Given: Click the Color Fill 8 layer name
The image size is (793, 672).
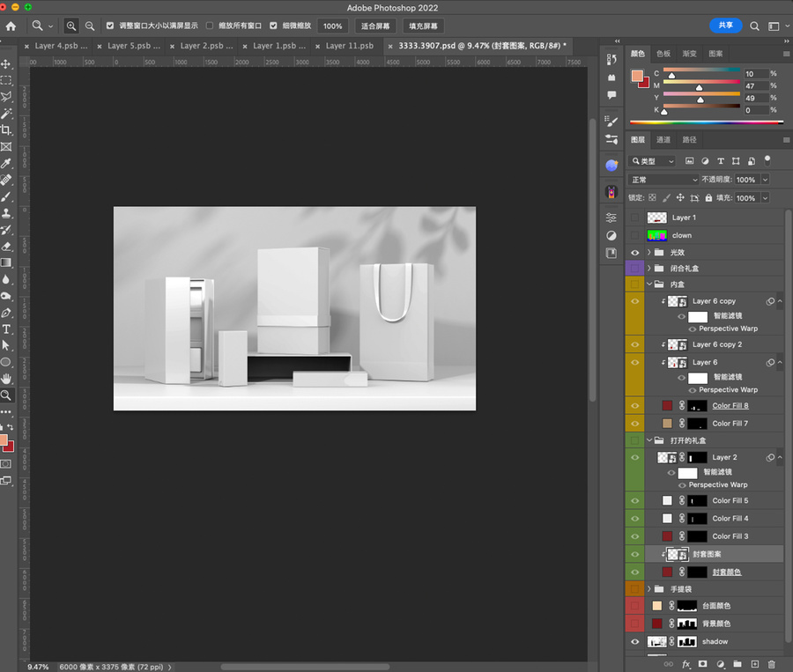Looking at the screenshot, I should click(x=730, y=405).
